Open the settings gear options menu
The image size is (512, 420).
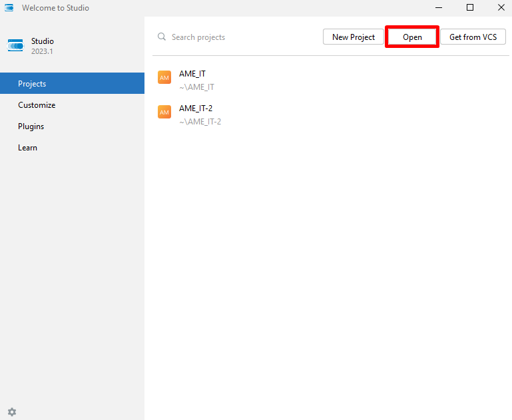11,412
